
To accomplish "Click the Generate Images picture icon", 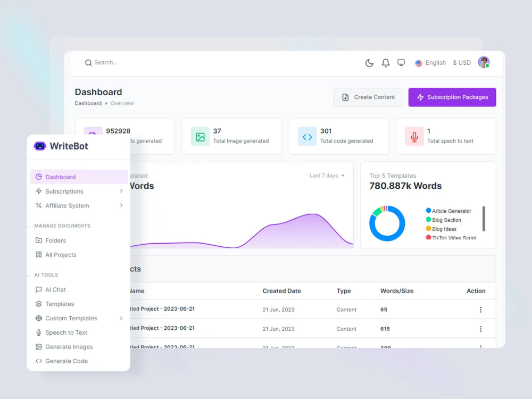I will (x=39, y=346).
